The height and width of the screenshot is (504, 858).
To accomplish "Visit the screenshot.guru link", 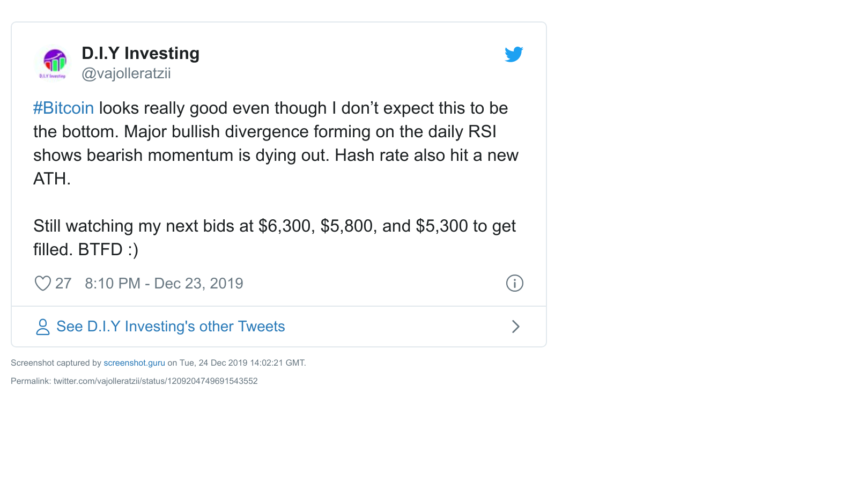I will [134, 363].
